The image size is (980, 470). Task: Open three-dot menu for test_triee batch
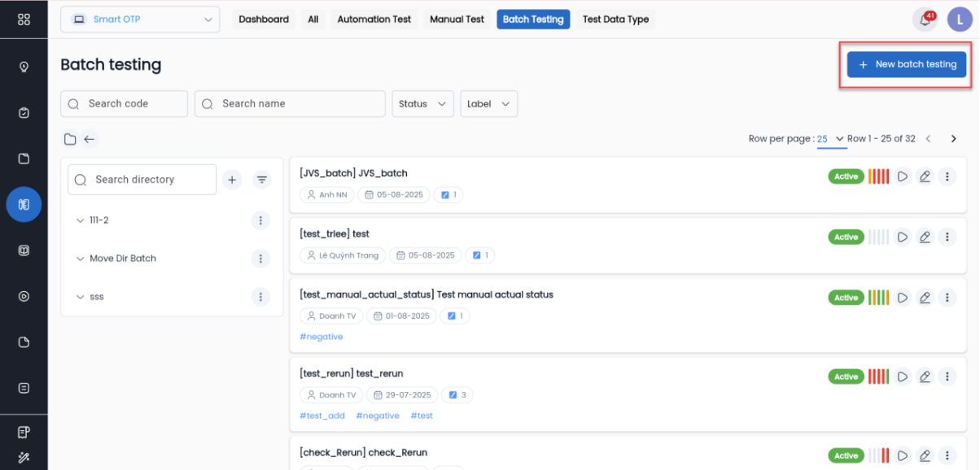coord(947,237)
